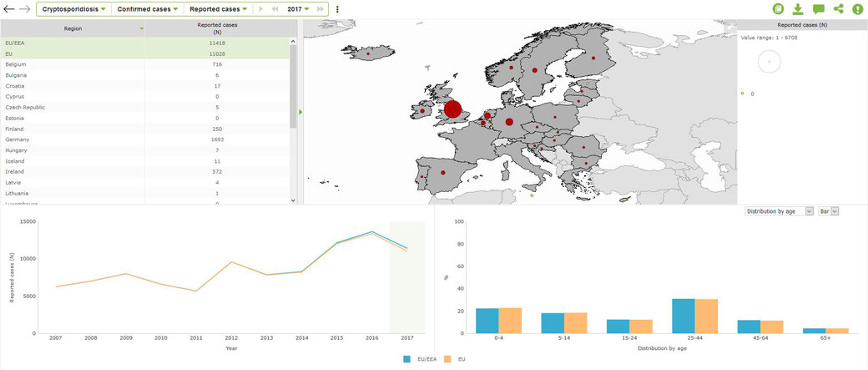
Task: Download data with the download icon
Action: pos(798,9)
